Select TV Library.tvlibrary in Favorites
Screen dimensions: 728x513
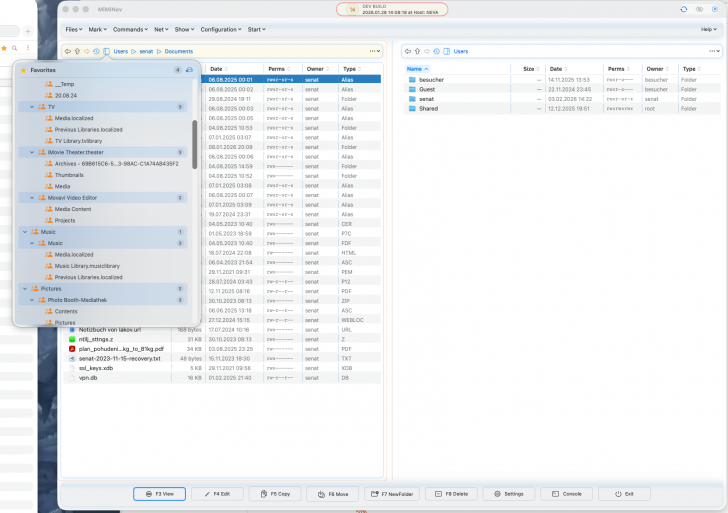pos(78,141)
